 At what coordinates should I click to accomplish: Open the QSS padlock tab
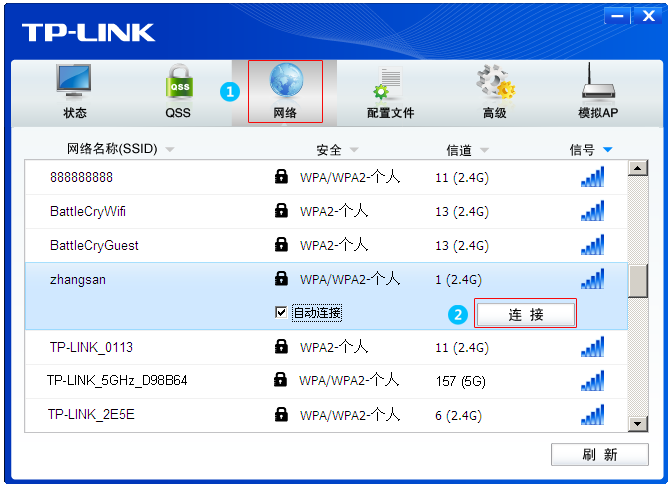178,80
